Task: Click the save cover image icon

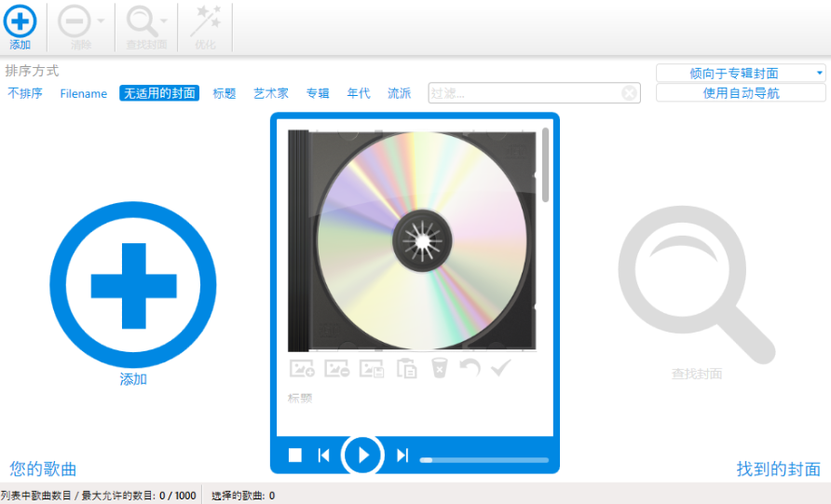Action: coord(372,368)
